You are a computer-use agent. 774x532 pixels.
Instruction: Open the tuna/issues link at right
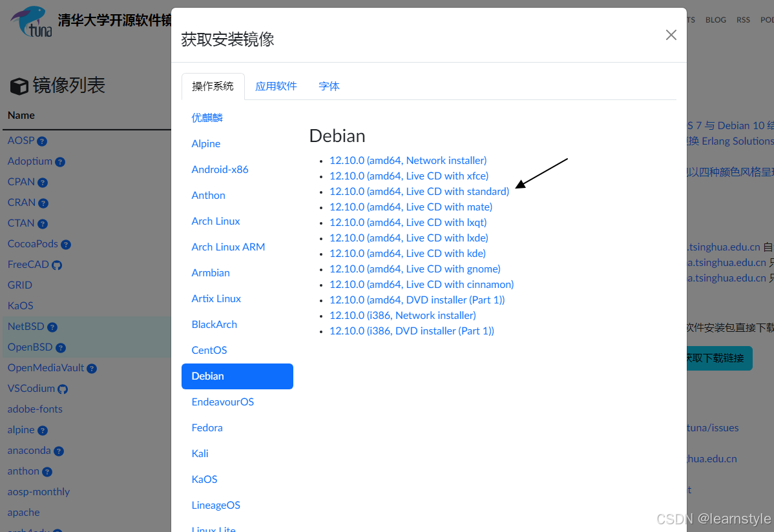713,428
